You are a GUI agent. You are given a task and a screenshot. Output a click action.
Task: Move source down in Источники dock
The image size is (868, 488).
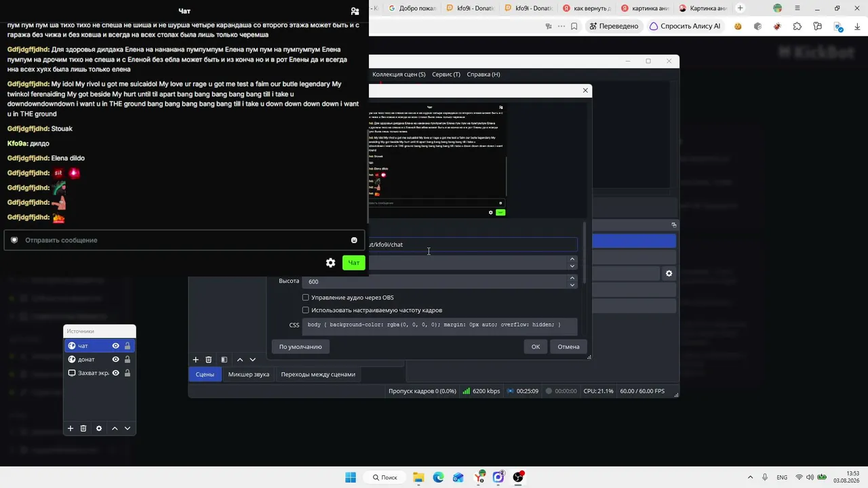coord(127,428)
